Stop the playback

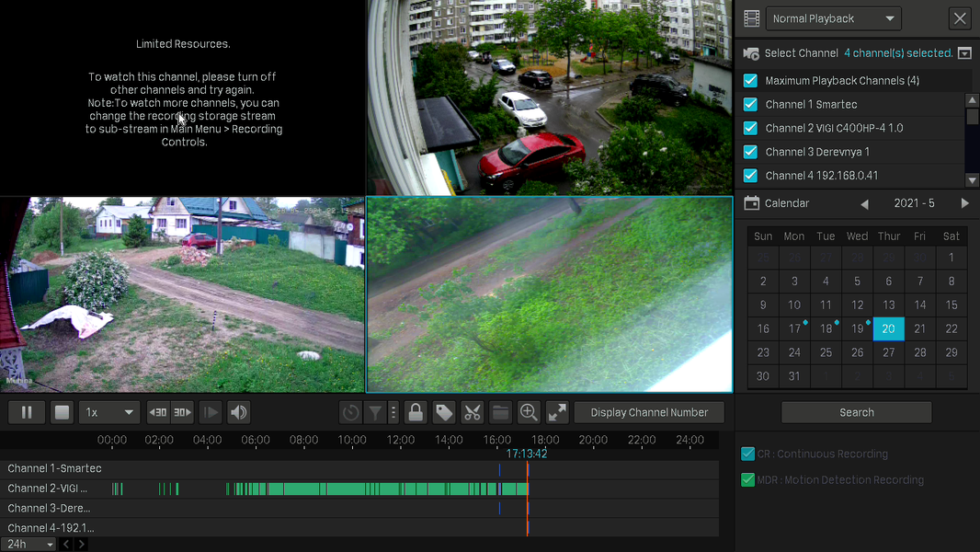click(62, 412)
